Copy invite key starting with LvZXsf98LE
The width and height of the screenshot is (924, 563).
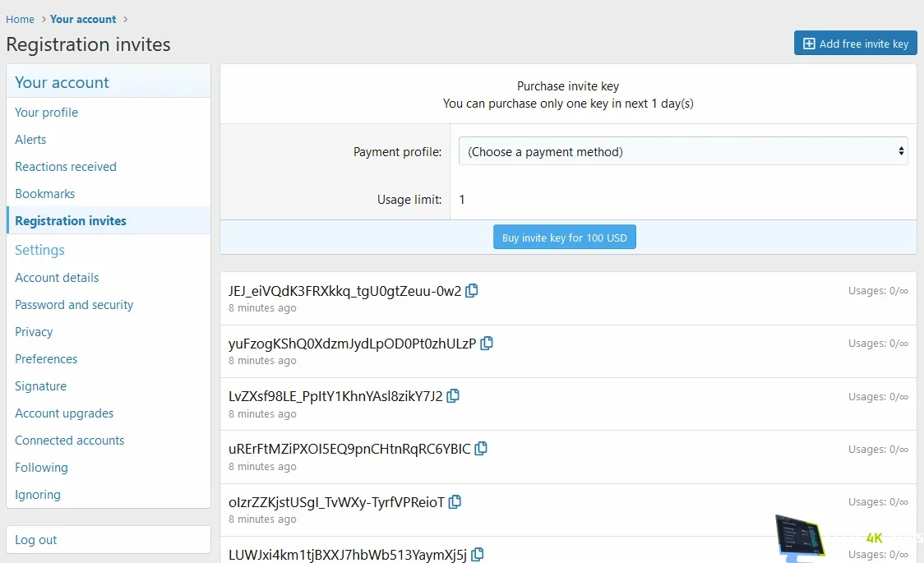(453, 396)
